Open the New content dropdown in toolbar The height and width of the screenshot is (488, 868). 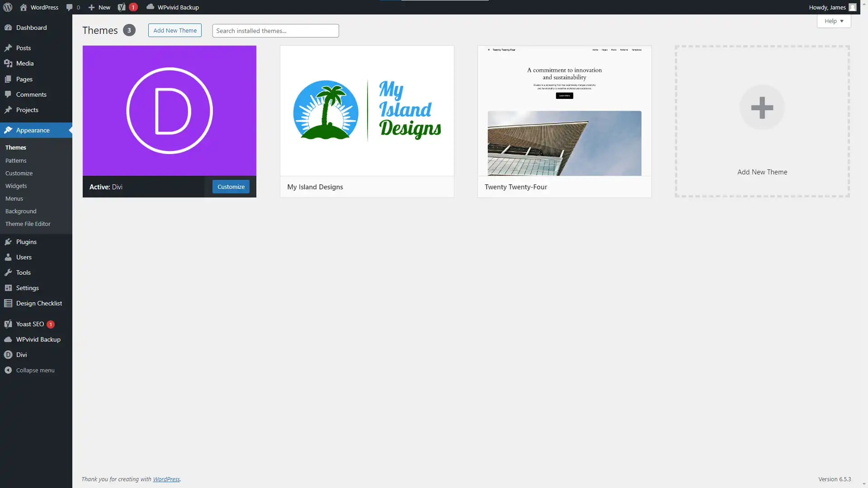click(x=99, y=7)
